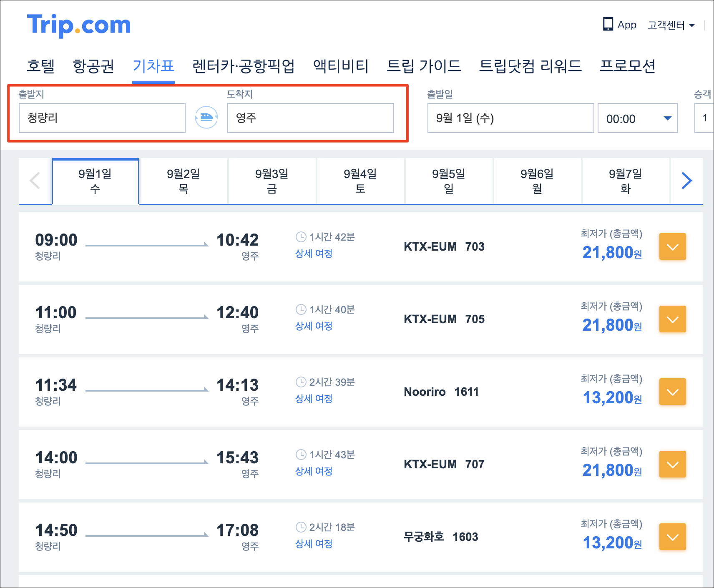Screen dimensions: 714x588
Task: Click the 12:40 arrival time
Action: [x=238, y=312]
